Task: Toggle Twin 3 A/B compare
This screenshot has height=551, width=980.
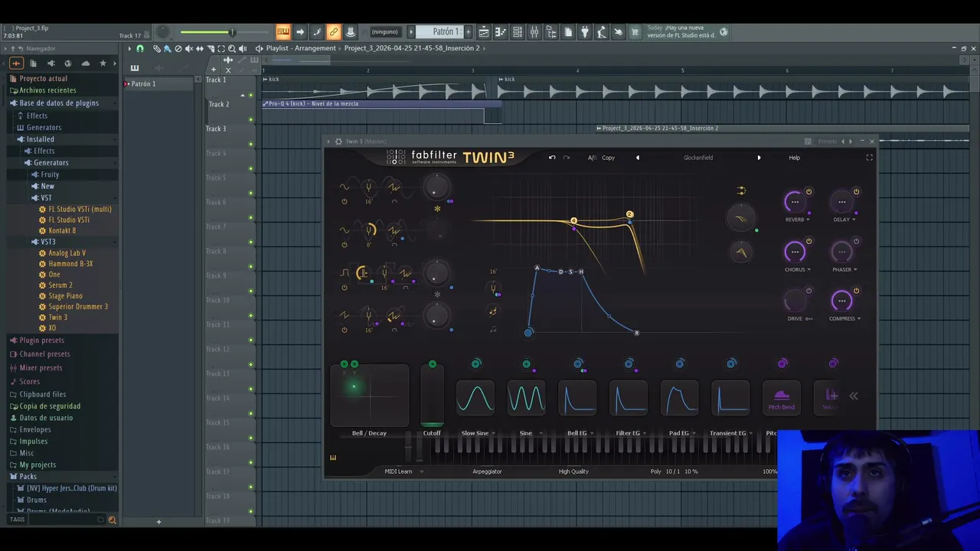Action: (x=592, y=158)
